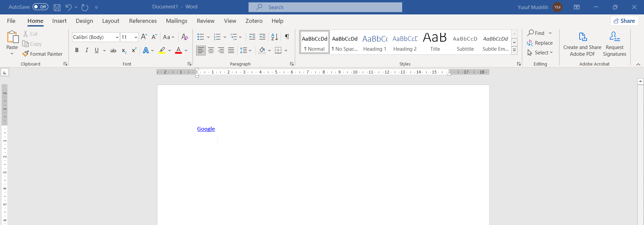The width and height of the screenshot is (644, 225).
Task: Collapse the ribbon with the chevron
Action: click(638, 64)
